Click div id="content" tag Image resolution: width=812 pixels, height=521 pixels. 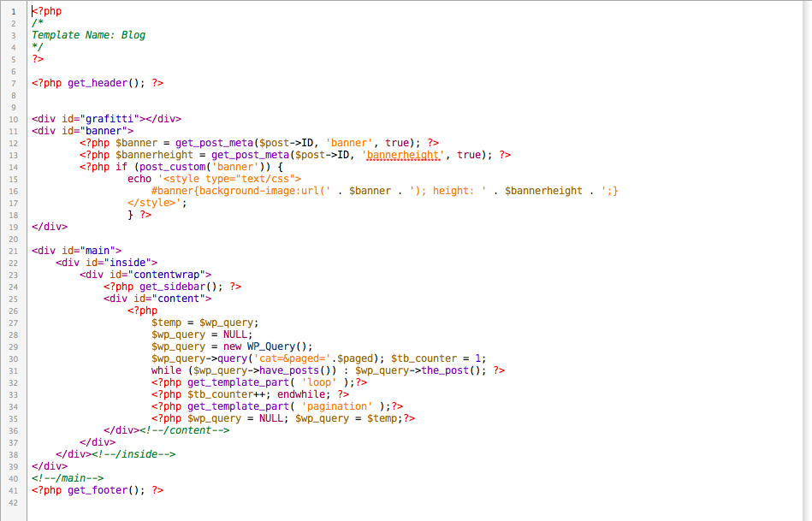click(x=157, y=299)
